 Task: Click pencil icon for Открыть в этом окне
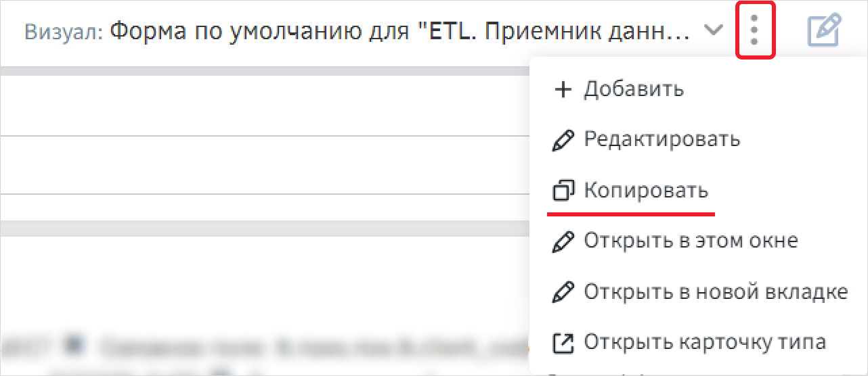click(x=563, y=241)
